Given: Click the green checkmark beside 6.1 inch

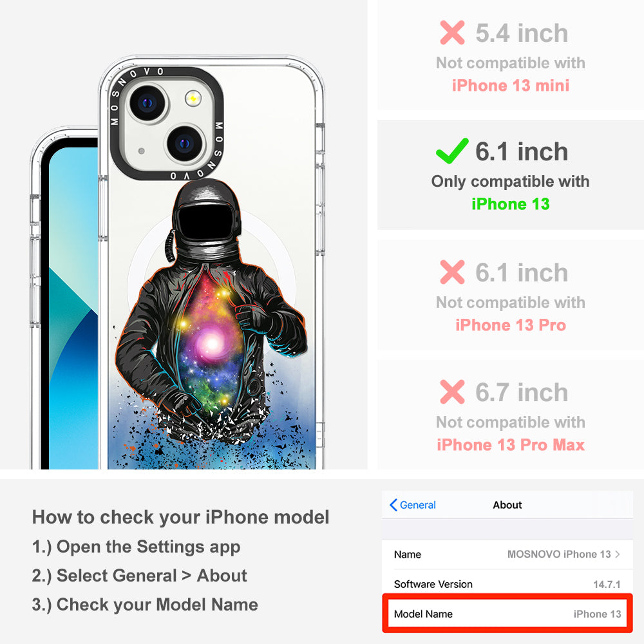Looking at the screenshot, I should click(452, 151).
